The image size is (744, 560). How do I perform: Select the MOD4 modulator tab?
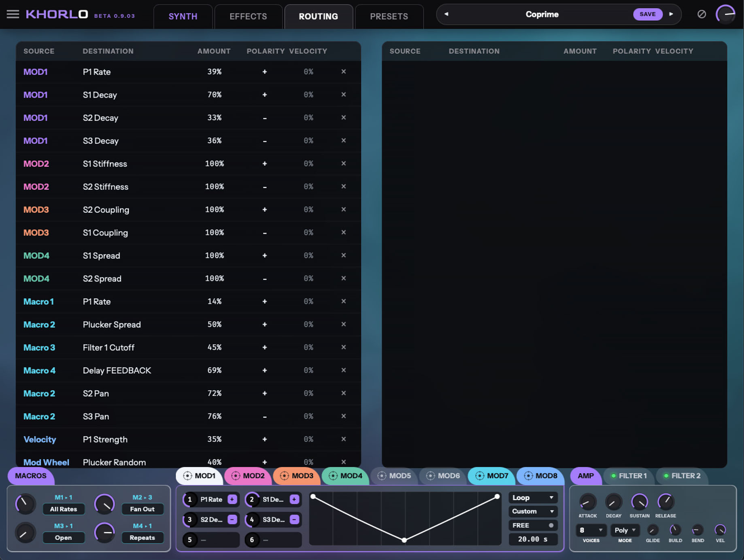pos(345,476)
